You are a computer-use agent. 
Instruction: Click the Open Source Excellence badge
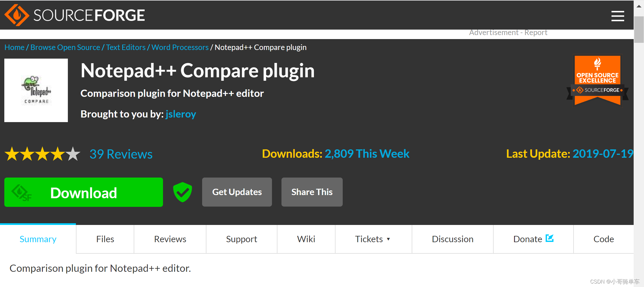597,80
